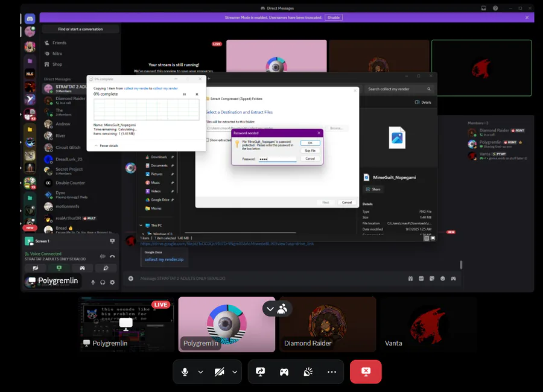This screenshot has height=392, width=543.
Task: Open the Google Drive URL in chat
Action: [227, 244]
